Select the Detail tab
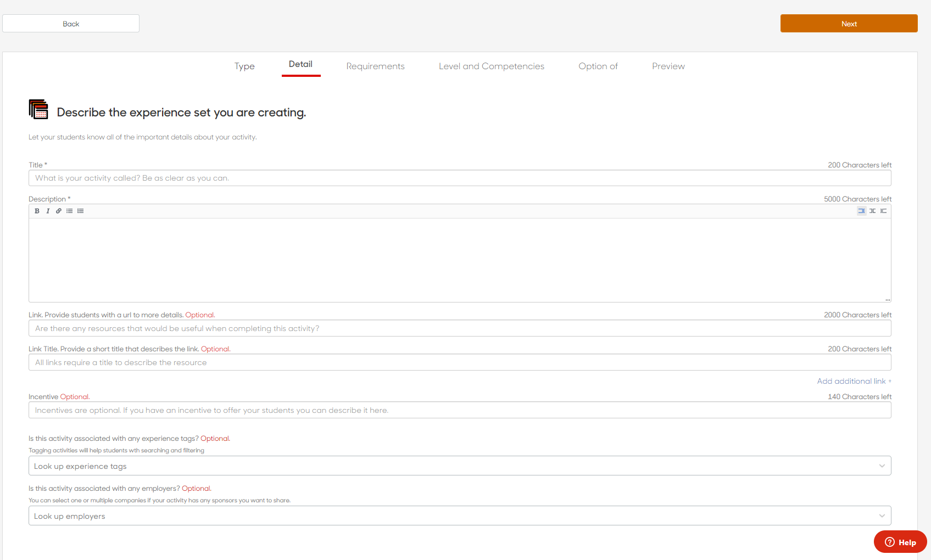The width and height of the screenshot is (931, 560). [300, 64]
